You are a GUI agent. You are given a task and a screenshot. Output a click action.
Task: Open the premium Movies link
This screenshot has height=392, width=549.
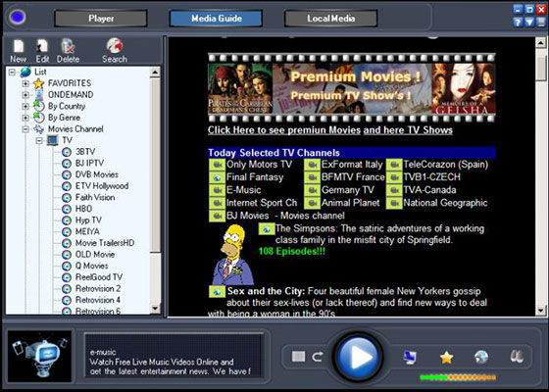[x=284, y=130]
